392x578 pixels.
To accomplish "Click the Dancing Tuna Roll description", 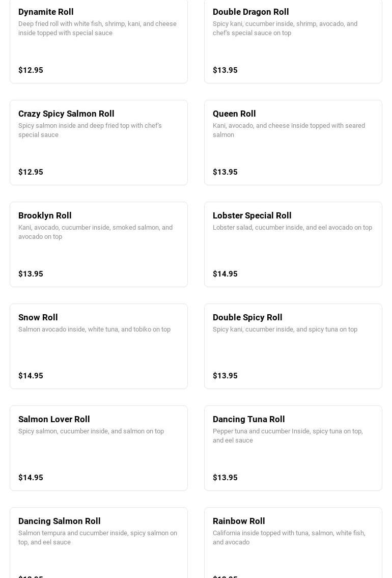I will (288, 435).
